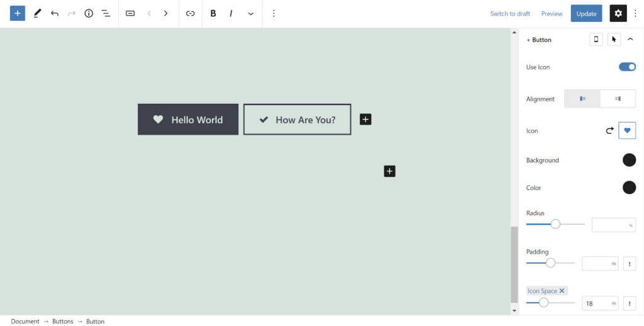
Task: Open editor options menu at top right
Action: (x=635, y=13)
